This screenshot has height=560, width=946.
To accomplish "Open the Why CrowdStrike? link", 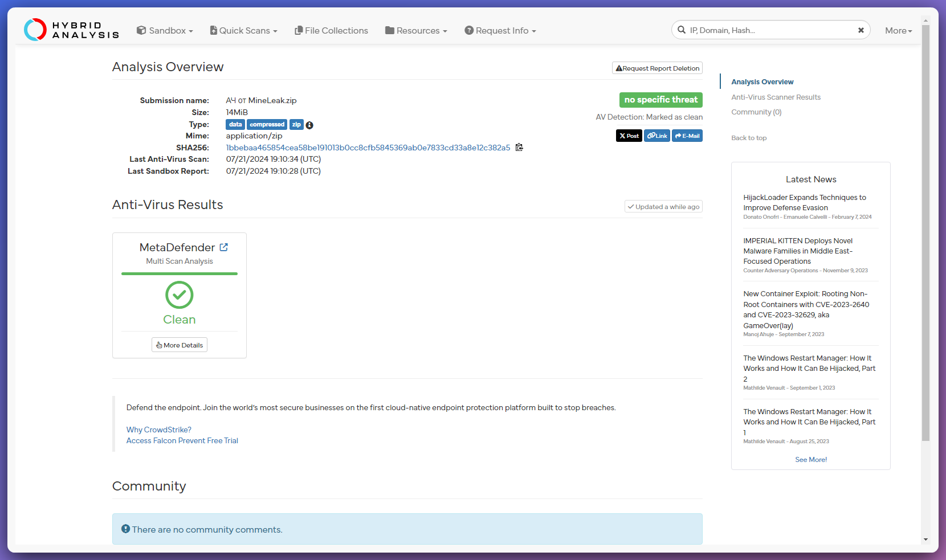I will [159, 430].
